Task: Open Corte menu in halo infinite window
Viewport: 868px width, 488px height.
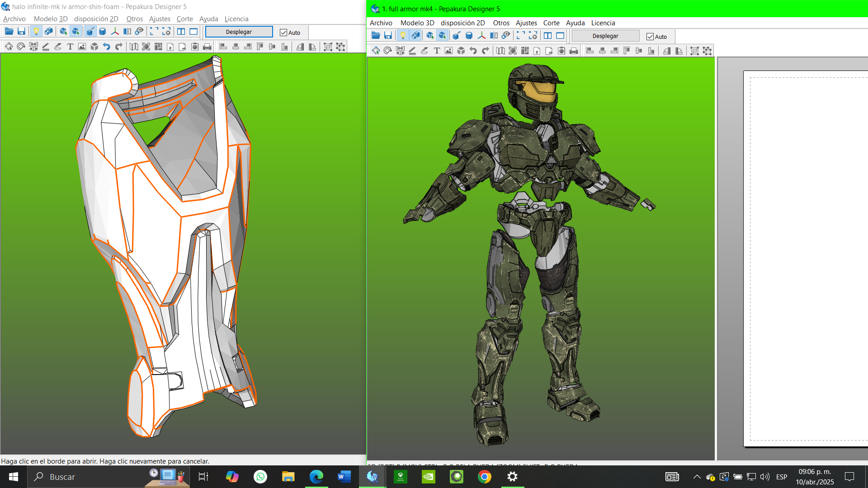Action: pyautogui.click(x=185, y=19)
